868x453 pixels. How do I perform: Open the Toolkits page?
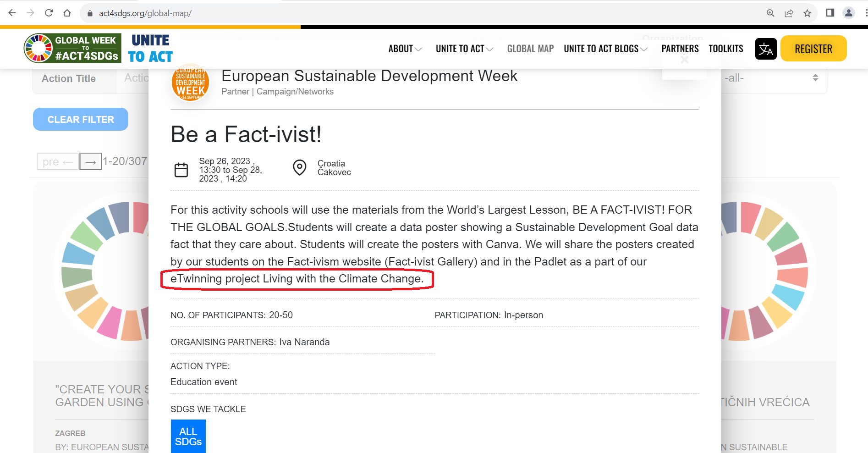pyautogui.click(x=726, y=49)
